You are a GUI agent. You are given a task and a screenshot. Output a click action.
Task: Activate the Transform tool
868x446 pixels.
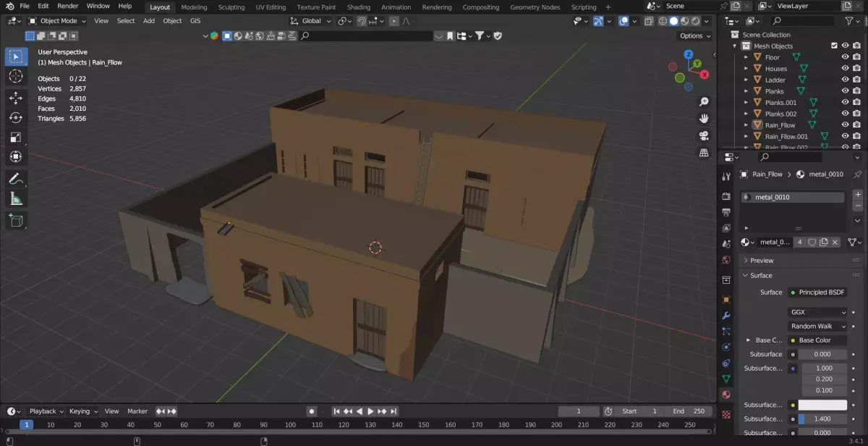point(16,156)
